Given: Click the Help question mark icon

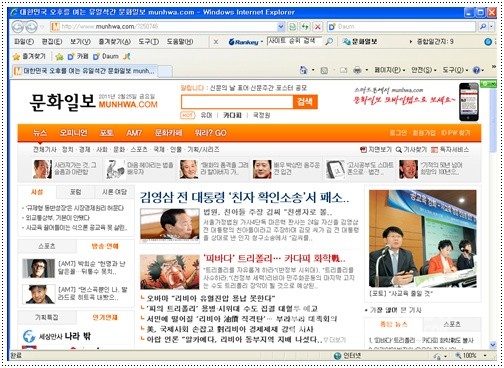Looking at the screenshot, I should tap(476, 70).
